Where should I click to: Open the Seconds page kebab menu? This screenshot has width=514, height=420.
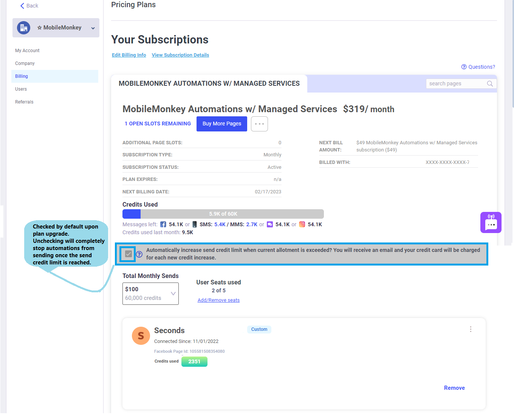[x=471, y=329]
